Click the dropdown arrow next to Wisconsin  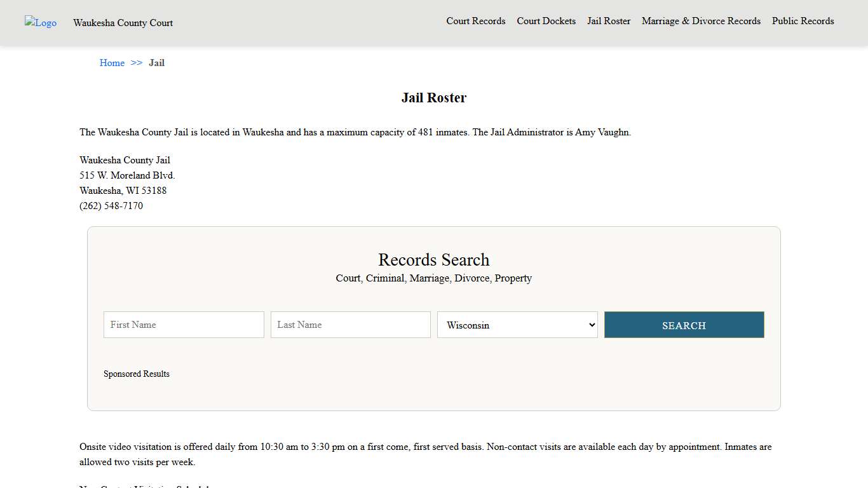click(590, 325)
